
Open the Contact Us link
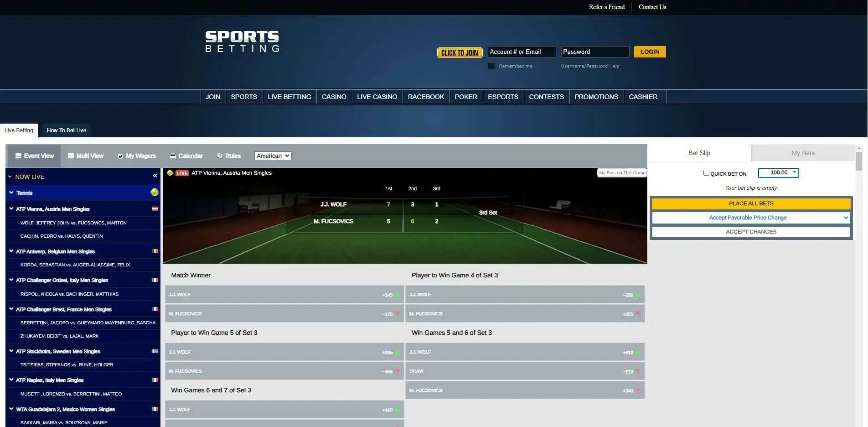(x=652, y=7)
